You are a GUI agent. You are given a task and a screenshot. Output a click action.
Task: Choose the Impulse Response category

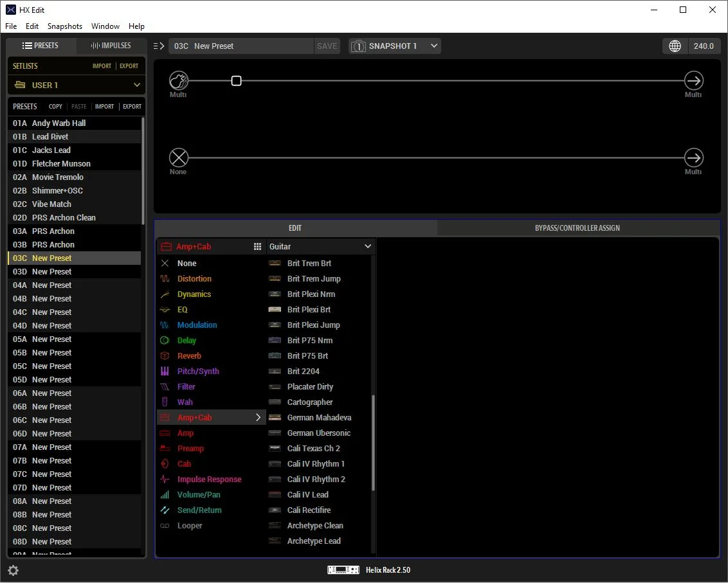pos(211,479)
